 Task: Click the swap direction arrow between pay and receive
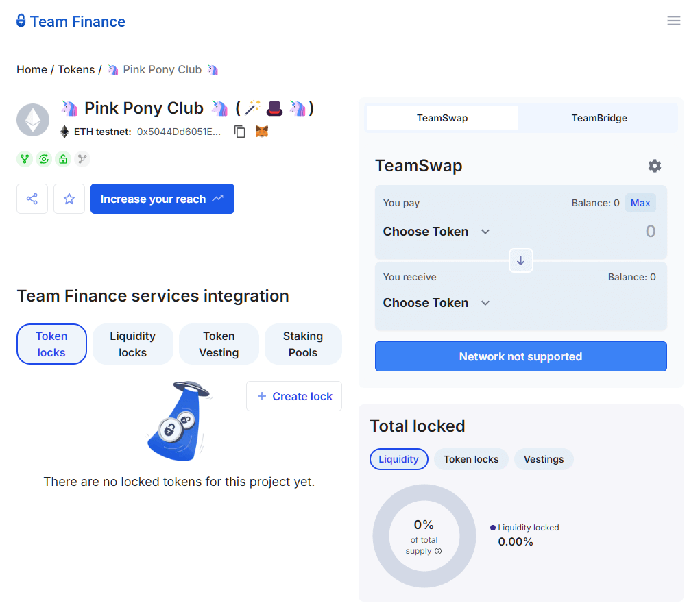[x=520, y=260]
